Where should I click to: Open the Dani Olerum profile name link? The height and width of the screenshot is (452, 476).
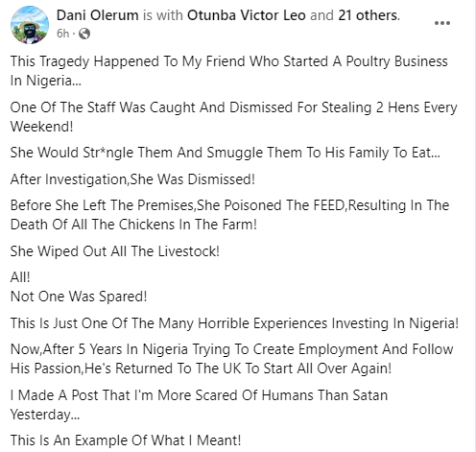(98, 15)
